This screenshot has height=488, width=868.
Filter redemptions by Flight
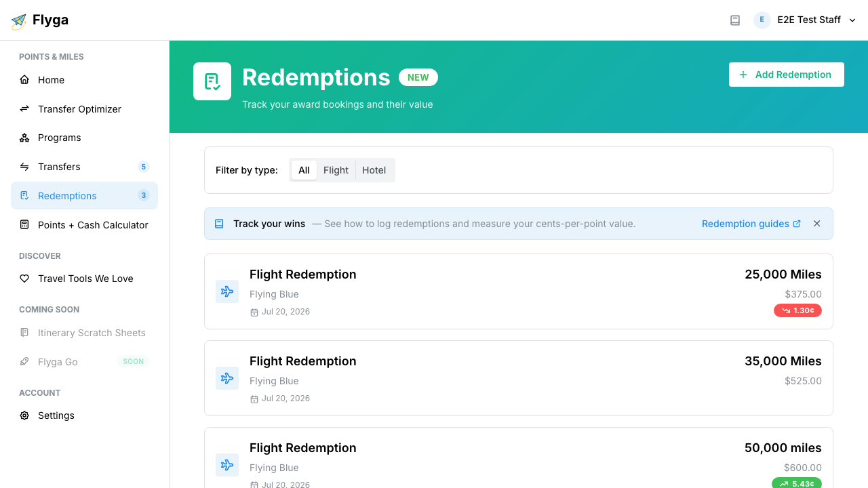(x=336, y=170)
